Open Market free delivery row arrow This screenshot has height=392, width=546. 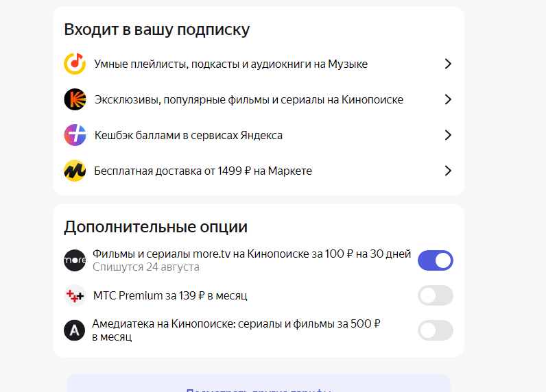tap(448, 171)
